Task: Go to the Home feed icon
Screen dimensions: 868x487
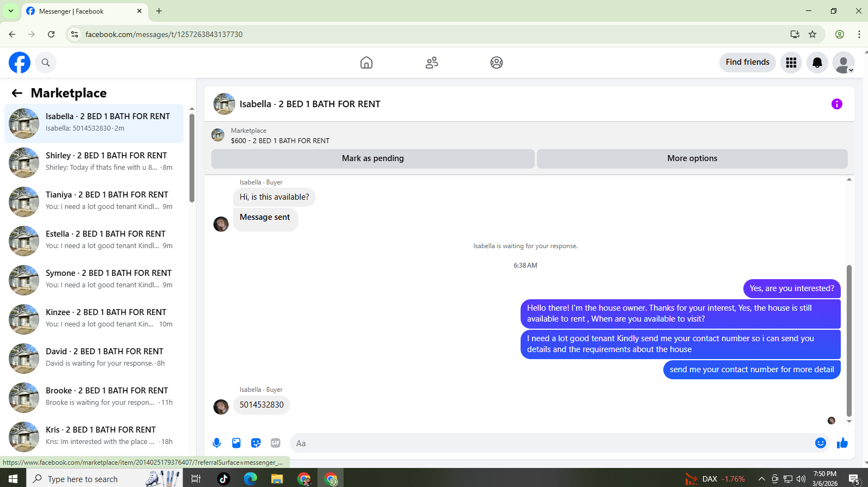Action: tap(366, 63)
